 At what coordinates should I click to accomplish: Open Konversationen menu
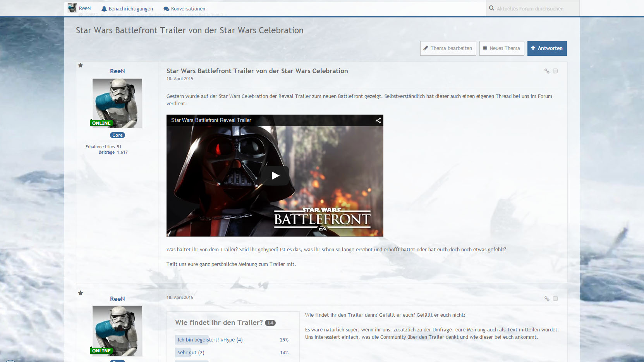click(x=184, y=9)
